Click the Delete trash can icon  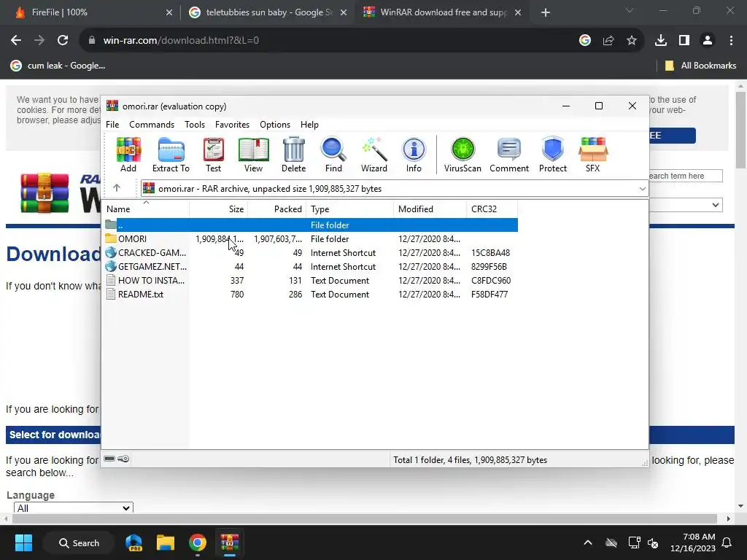pyautogui.click(x=293, y=155)
